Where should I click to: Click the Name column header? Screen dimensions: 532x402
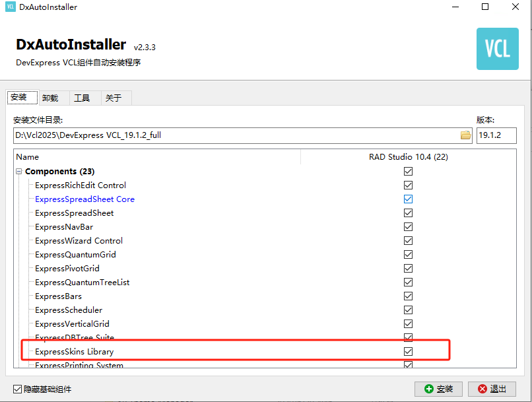point(157,156)
